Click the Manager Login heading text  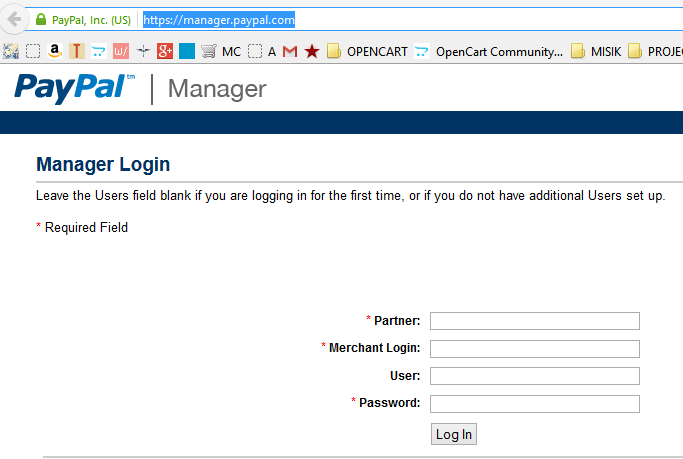pos(103,165)
